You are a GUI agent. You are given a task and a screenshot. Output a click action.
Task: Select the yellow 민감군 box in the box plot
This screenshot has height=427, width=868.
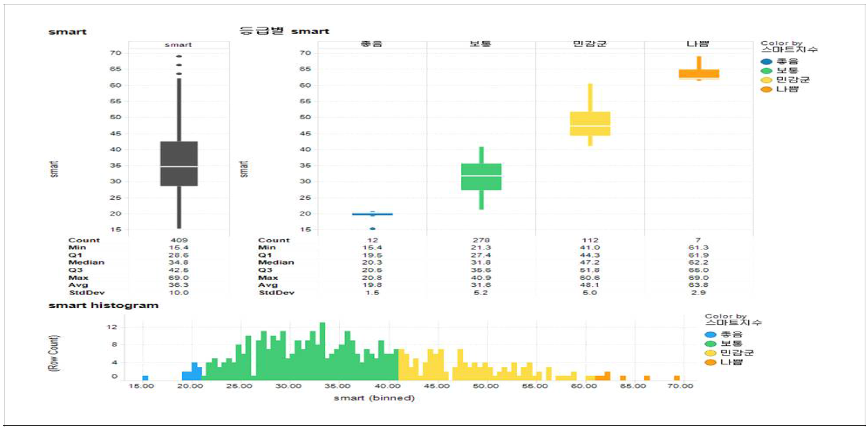(x=590, y=124)
